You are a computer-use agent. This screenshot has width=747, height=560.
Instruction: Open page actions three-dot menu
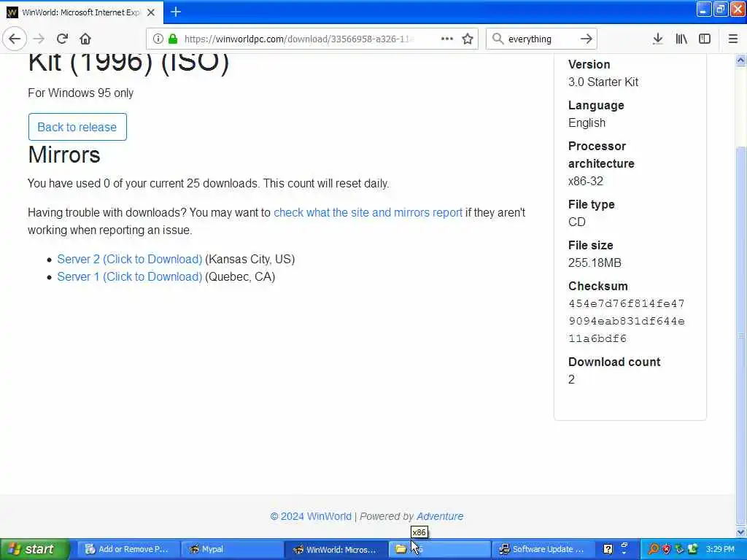447,39
